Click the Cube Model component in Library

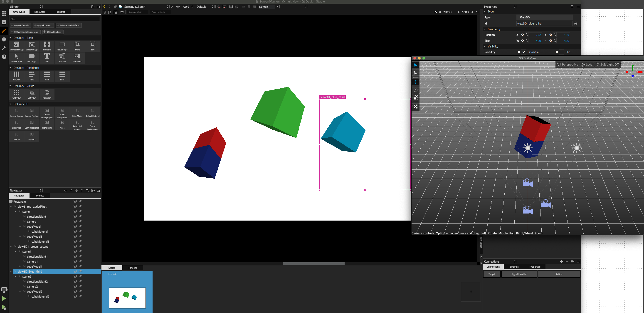[77, 113]
